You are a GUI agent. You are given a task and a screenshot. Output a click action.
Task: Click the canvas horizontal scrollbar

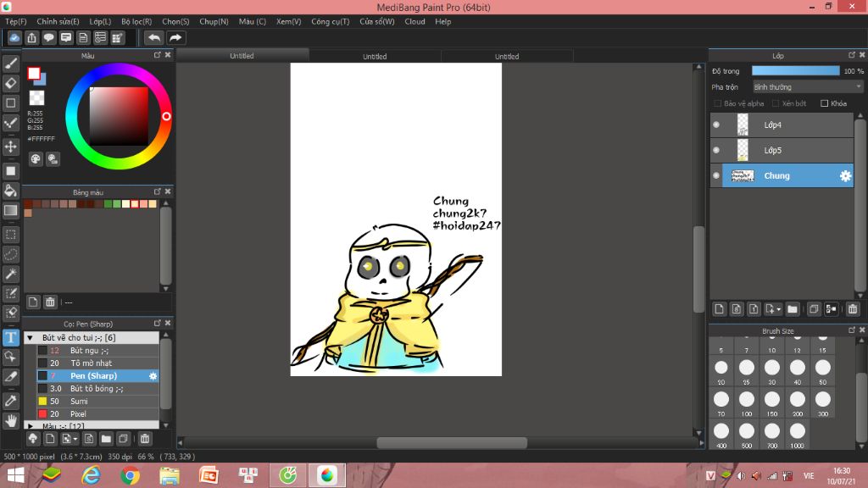pyautogui.click(x=452, y=442)
